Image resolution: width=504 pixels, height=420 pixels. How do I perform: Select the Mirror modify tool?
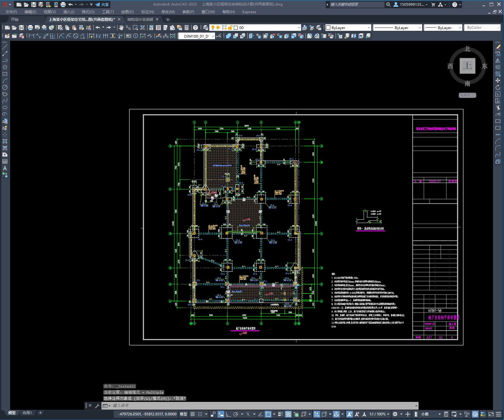498,60
